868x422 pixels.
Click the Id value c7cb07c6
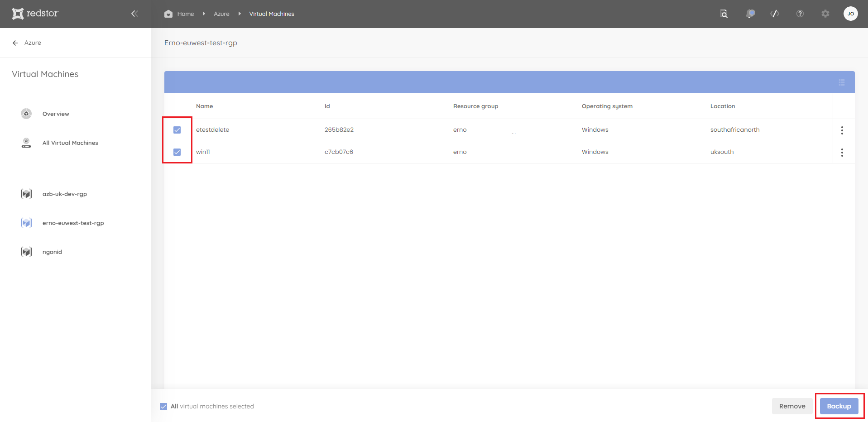point(339,152)
